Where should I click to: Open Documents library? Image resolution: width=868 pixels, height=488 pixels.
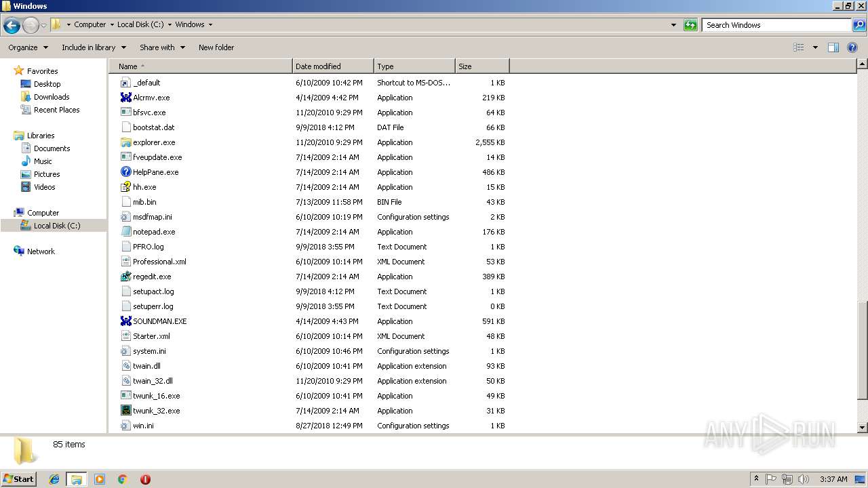click(x=52, y=148)
